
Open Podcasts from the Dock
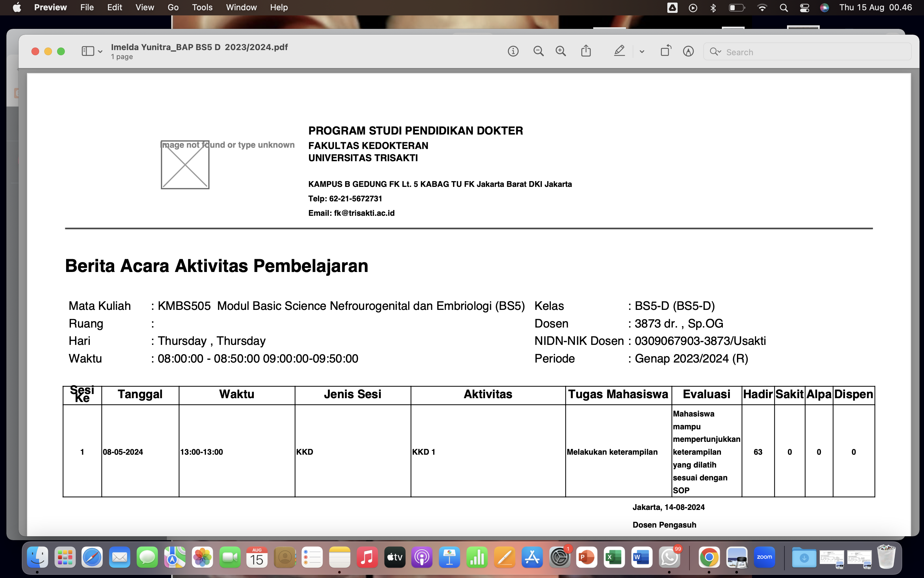(422, 557)
